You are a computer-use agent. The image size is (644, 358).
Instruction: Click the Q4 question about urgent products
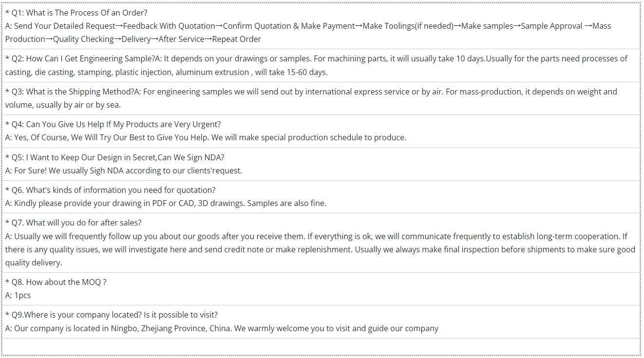113,124
